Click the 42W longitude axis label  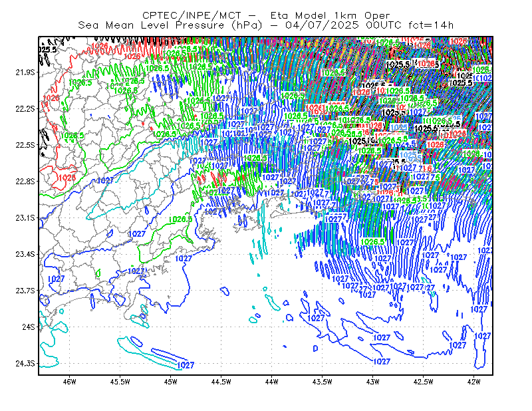(473, 382)
